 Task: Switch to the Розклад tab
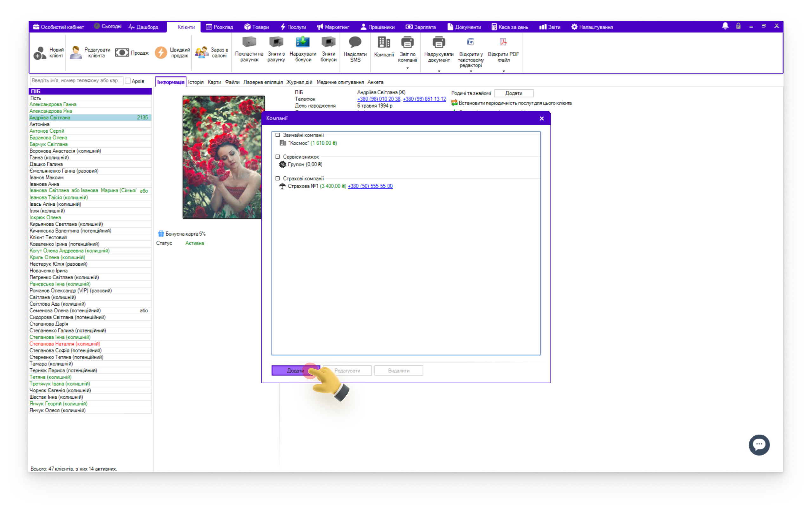coord(219,27)
